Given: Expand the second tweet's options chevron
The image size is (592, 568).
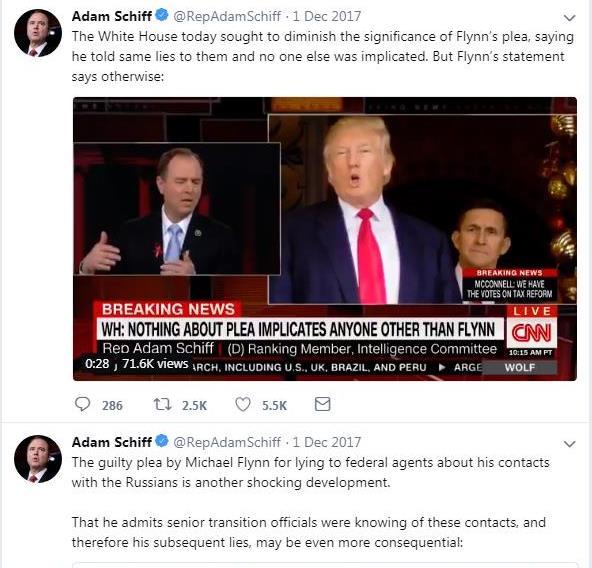Looking at the screenshot, I should pyautogui.click(x=569, y=444).
